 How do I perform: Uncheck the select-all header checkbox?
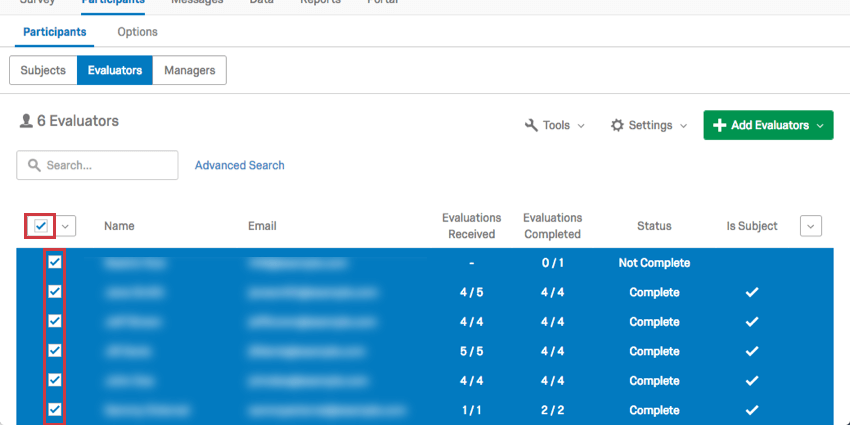(x=40, y=226)
